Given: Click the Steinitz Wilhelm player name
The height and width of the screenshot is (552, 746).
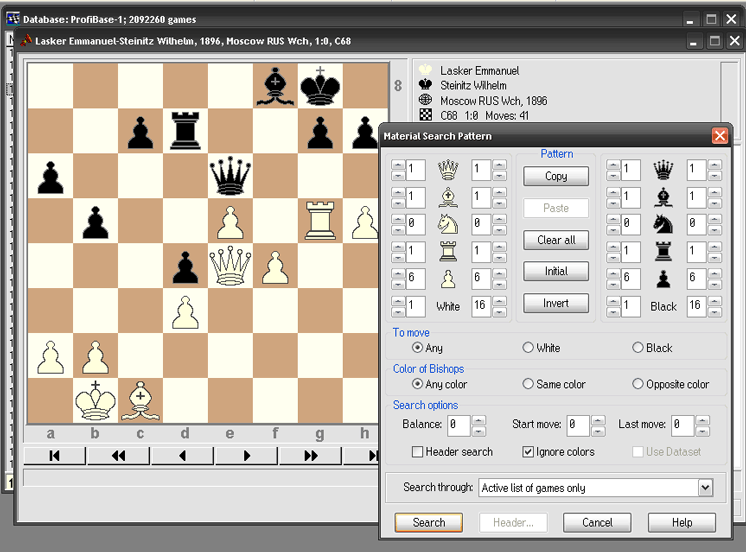Looking at the screenshot, I should pos(473,86).
